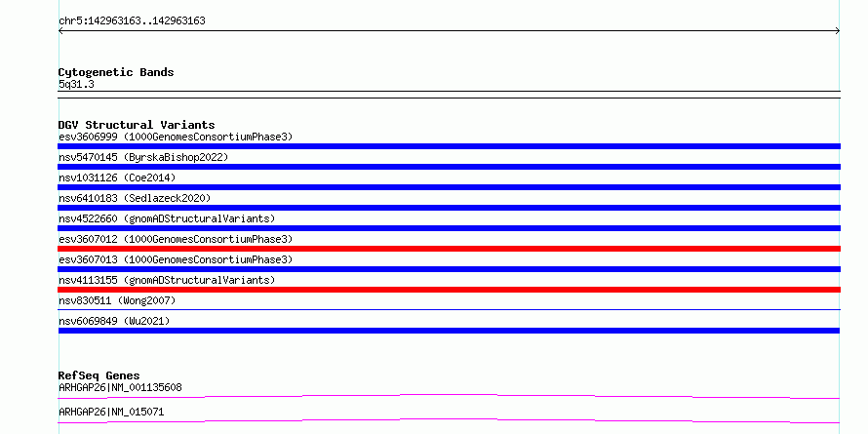This screenshot has height=434, width=868.
Task: Click the thin blue line under nsv830511
Action: pos(449,310)
